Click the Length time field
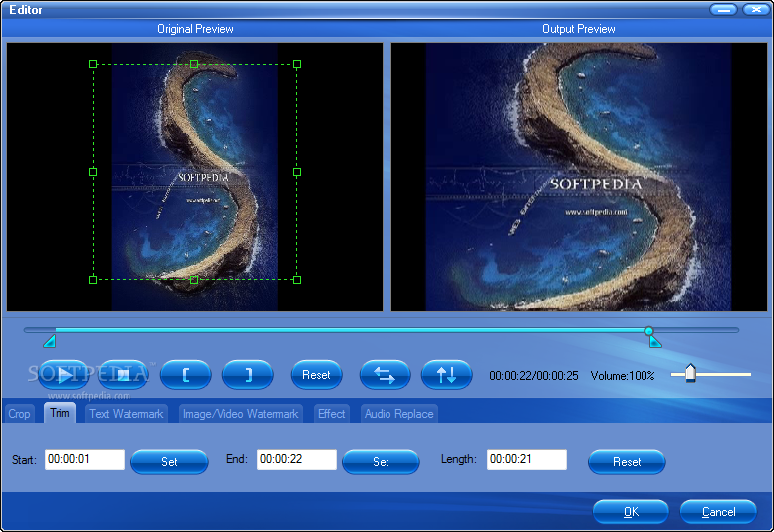This screenshot has width=774, height=532. 527,459
